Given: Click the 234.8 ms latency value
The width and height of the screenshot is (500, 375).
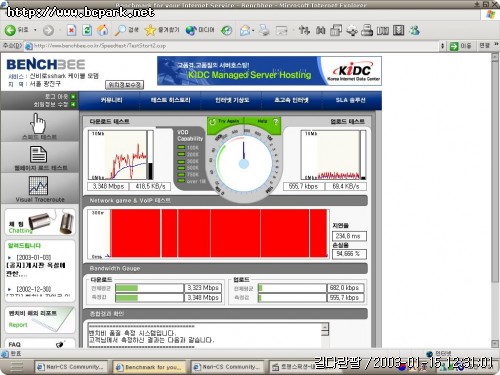Looking at the screenshot, I should [349, 236].
